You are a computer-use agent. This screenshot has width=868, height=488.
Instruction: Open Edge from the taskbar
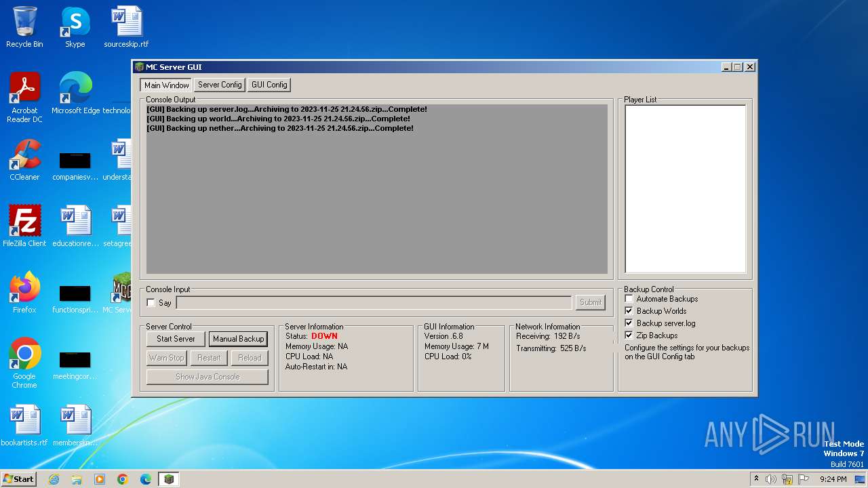(146, 479)
